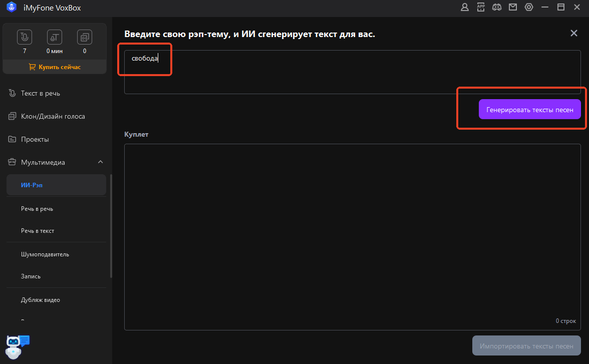Click Генерировать тексты песен button
The image size is (589, 364).
(x=530, y=109)
